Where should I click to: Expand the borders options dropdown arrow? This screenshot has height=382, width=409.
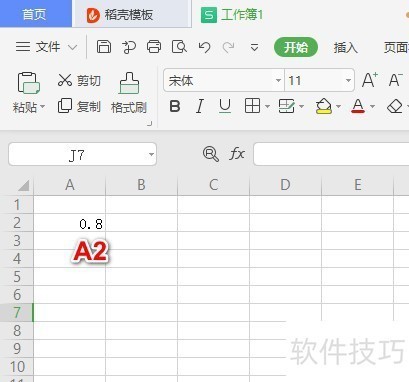(267, 107)
